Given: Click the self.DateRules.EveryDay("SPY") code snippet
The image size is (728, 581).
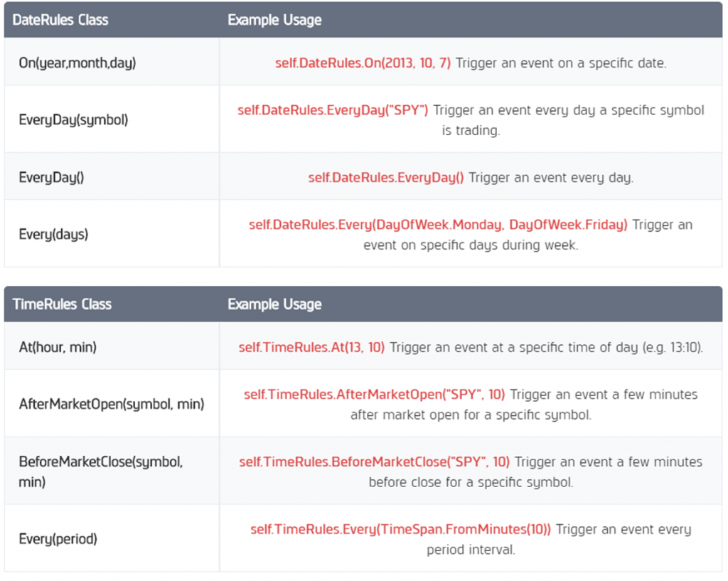Looking at the screenshot, I should (333, 110).
